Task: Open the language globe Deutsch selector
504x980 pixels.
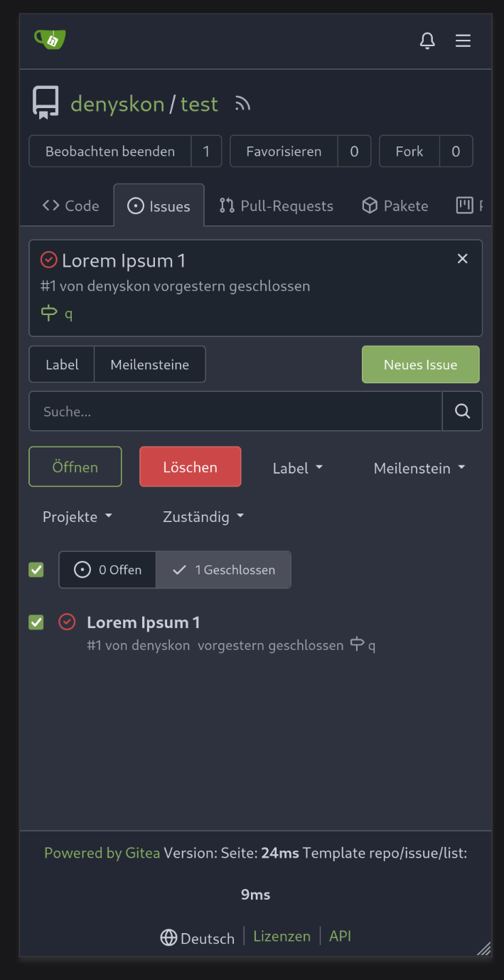Action: point(198,938)
